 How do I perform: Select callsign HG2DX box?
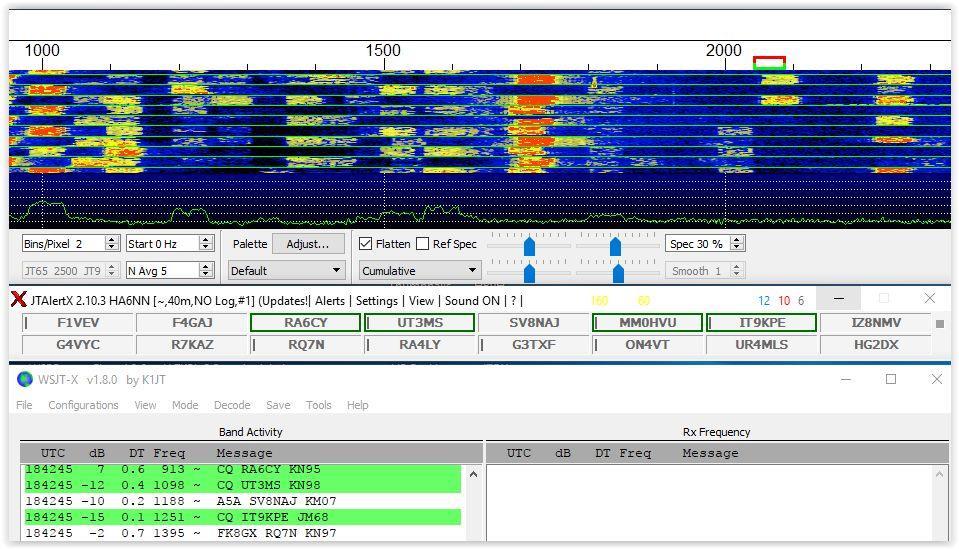pos(876,344)
